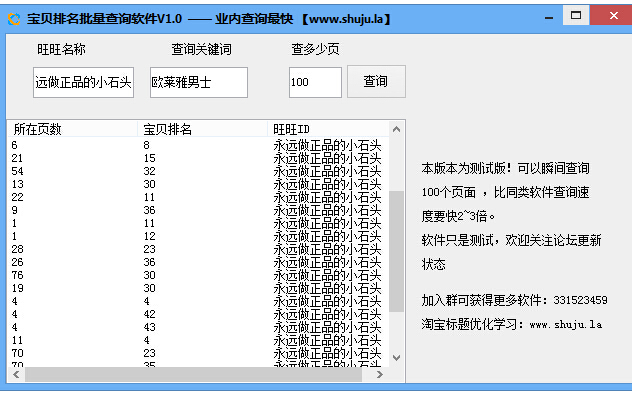
Task: Minimize the ranking query window
Action: point(549,18)
